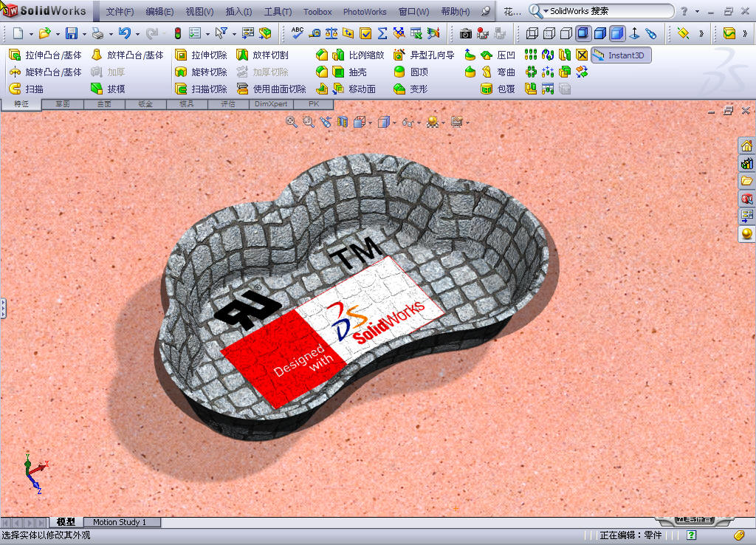
Task: Select Hidden Lines Visible display icon
Action: pyautogui.click(x=549, y=33)
